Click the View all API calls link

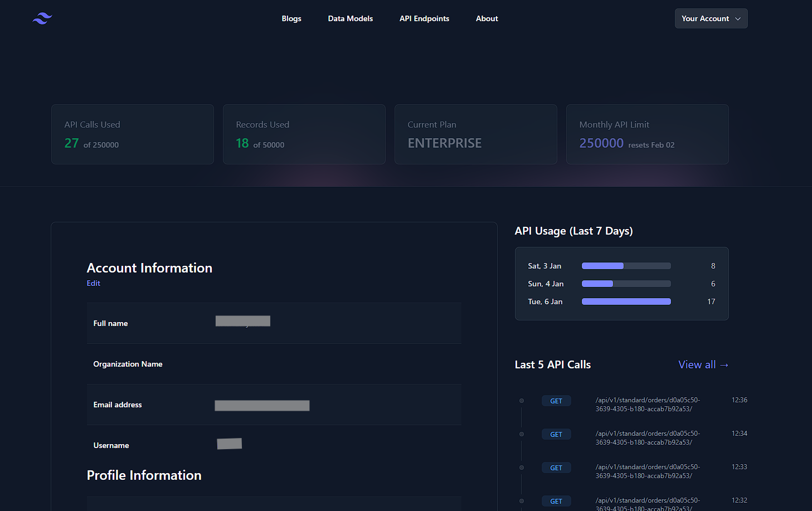pos(703,364)
